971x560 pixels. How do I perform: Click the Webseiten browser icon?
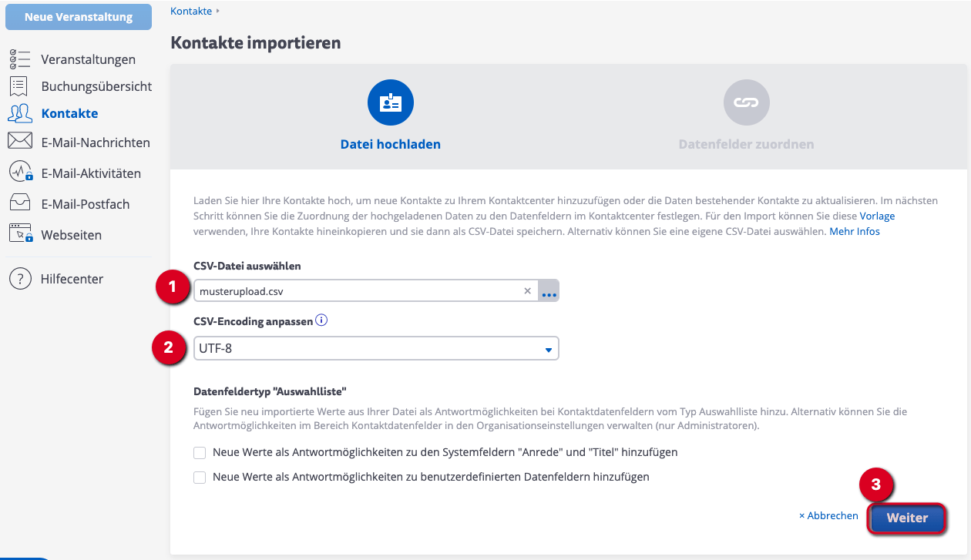click(x=20, y=234)
